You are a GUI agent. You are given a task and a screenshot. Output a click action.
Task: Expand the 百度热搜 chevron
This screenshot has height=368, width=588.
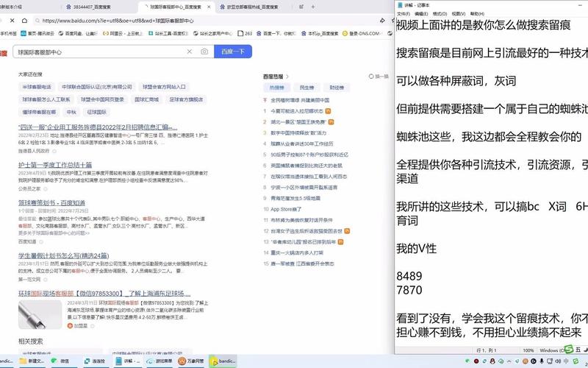tap(287, 77)
